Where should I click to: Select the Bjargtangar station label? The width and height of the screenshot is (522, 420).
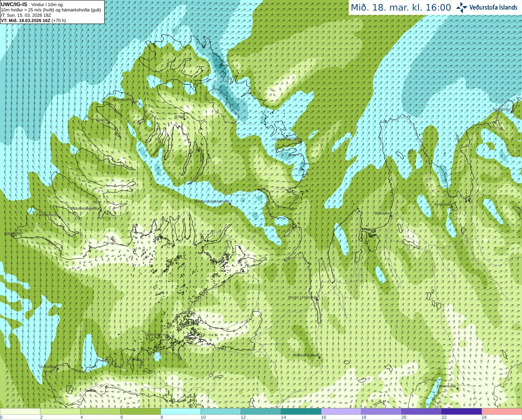pyautogui.click(x=13, y=233)
